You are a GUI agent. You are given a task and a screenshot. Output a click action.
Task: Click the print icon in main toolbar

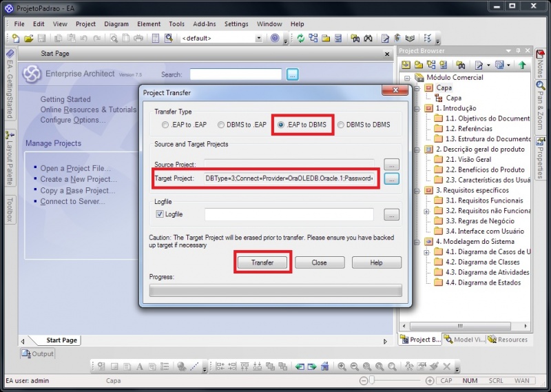click(138, 39)
